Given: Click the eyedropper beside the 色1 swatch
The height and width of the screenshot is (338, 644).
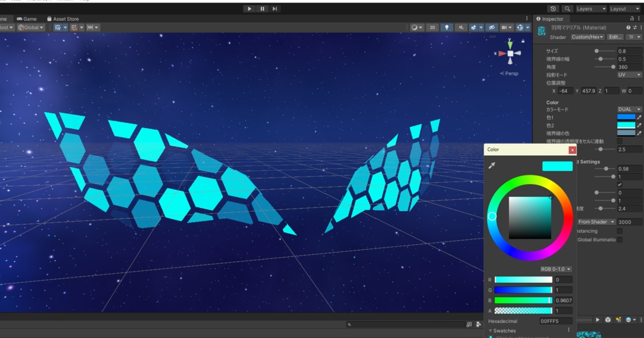Looking at the screenshot, I should point(639,117).
